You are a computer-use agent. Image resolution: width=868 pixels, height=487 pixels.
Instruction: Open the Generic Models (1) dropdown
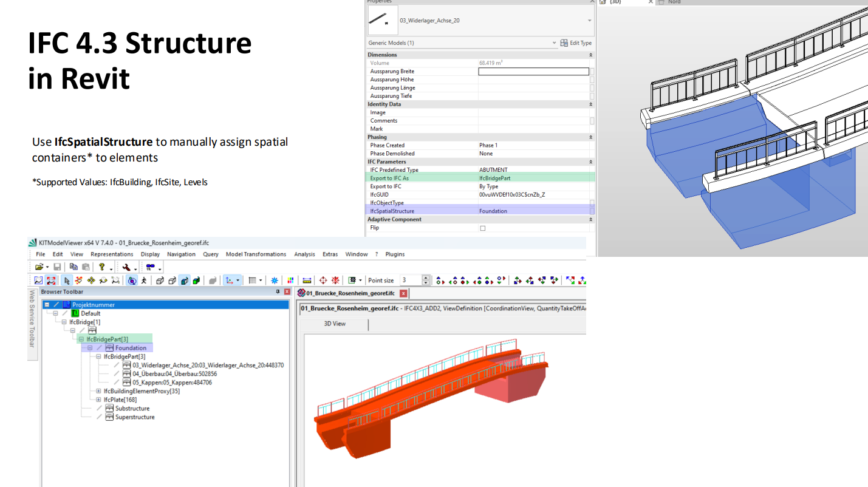[x=553, y=43]
